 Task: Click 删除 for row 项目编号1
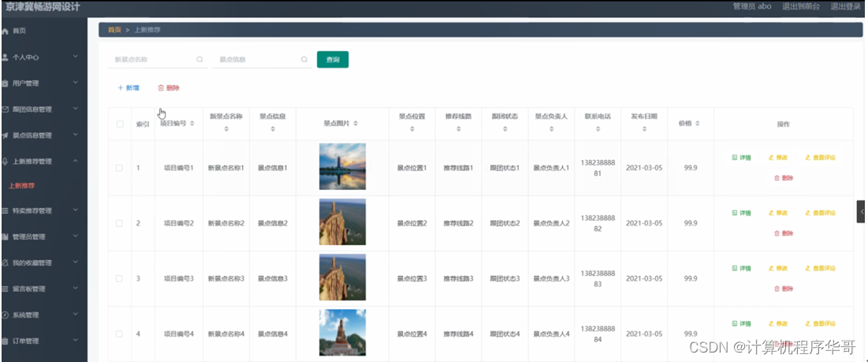784,178
